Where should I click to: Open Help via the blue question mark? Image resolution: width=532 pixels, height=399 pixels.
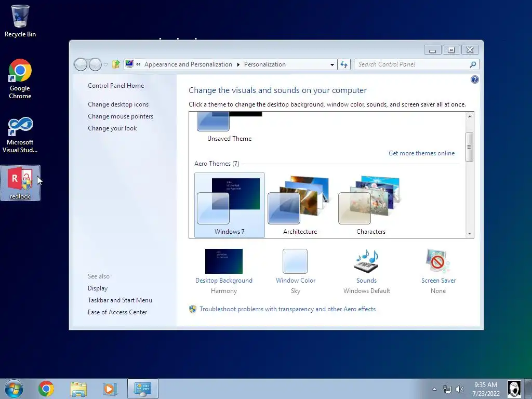[x=475, y=79]
